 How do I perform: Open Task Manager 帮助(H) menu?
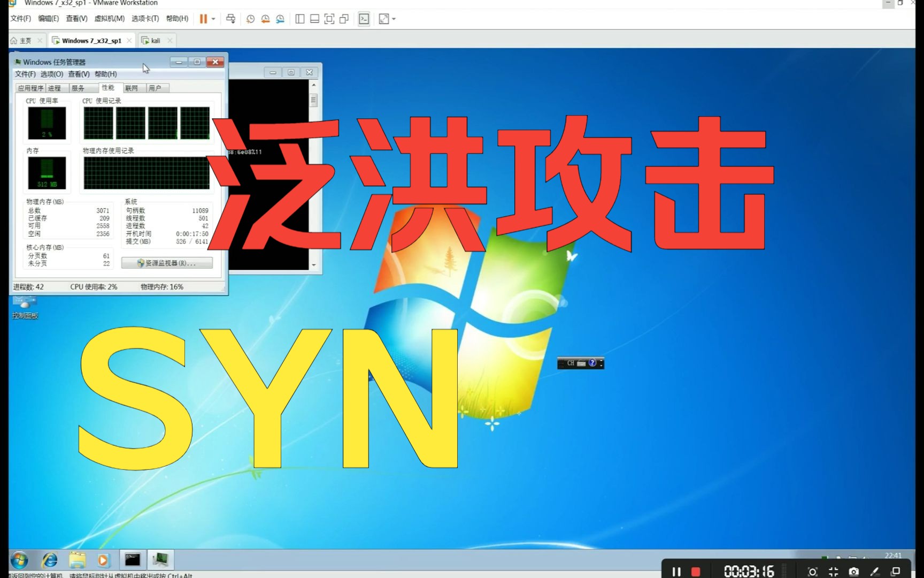(105, 74)
